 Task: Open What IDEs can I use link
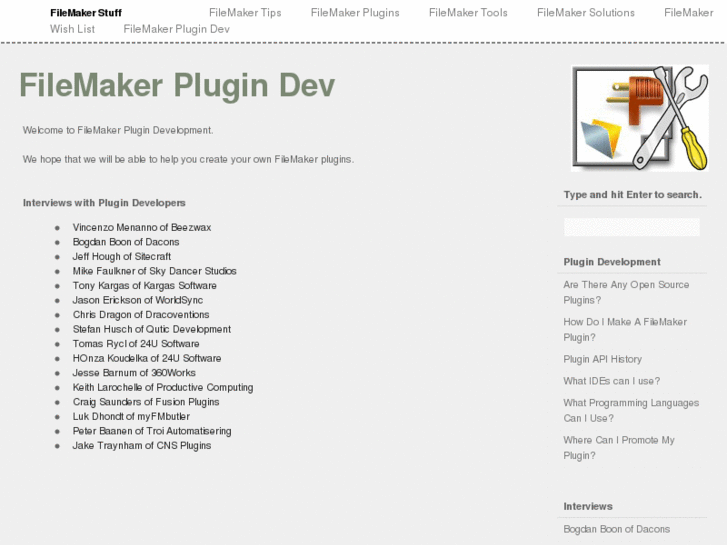point(612,381)
